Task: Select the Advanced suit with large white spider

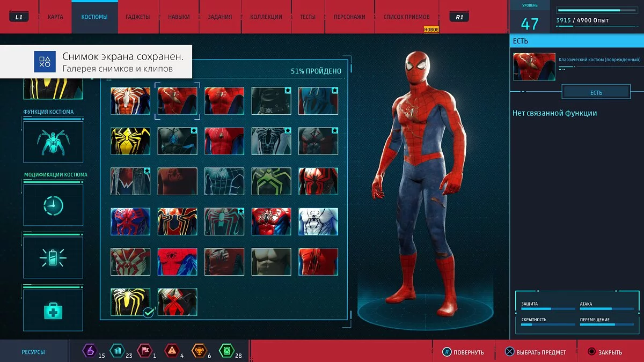Action: point(130,101)
